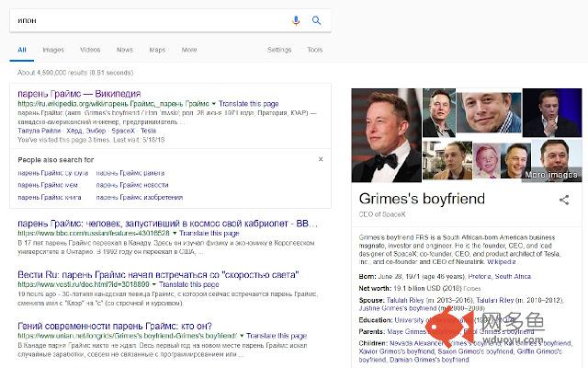Click Translate this page for Wikipedia result
The image size is (588, 368).
(x=249, y=104)
